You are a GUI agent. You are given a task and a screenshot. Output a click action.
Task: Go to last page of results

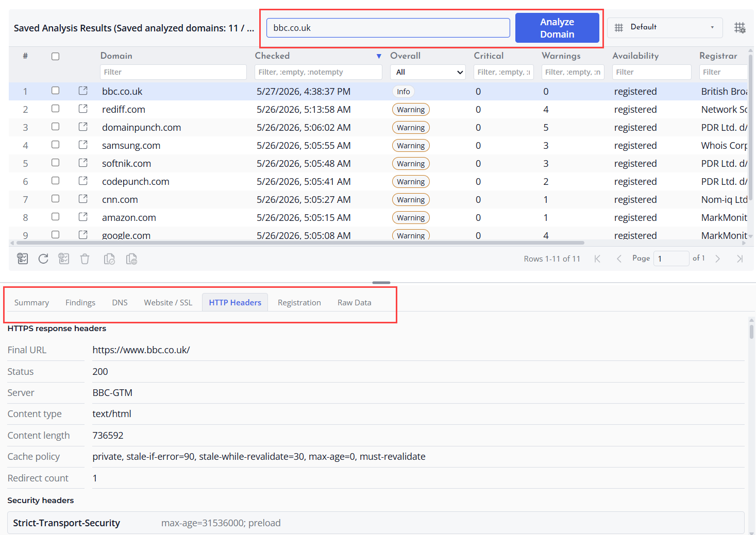[740, 258]
